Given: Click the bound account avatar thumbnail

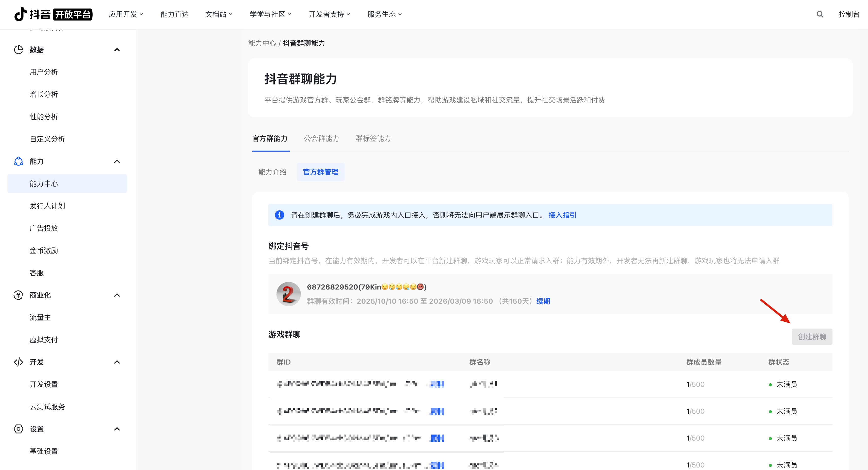Looking at the screenshot, I should pos(288,294).
